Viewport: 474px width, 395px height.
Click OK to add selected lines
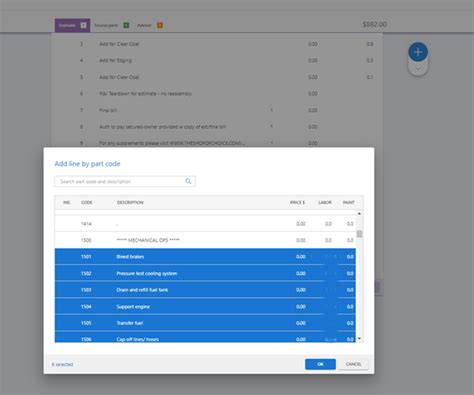tap(320, 364)
